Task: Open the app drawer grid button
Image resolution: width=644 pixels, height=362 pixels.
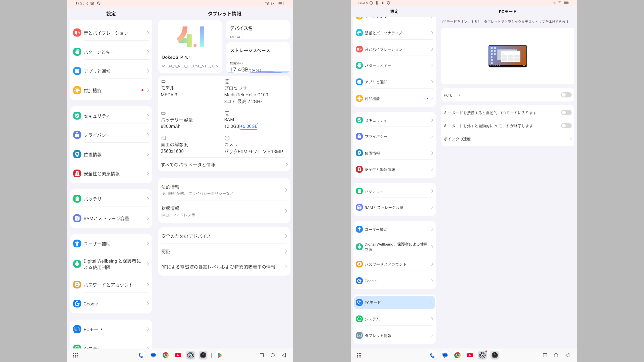Action: (x=75, y=355)
